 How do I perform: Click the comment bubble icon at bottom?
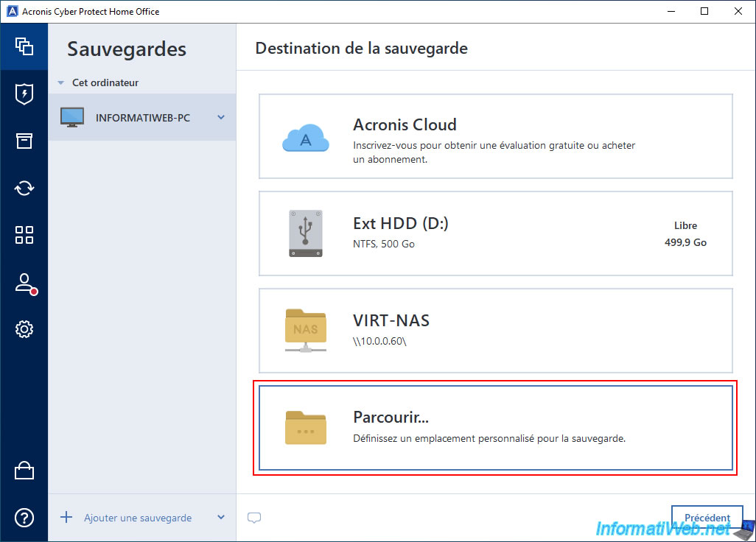coord(254,518)
